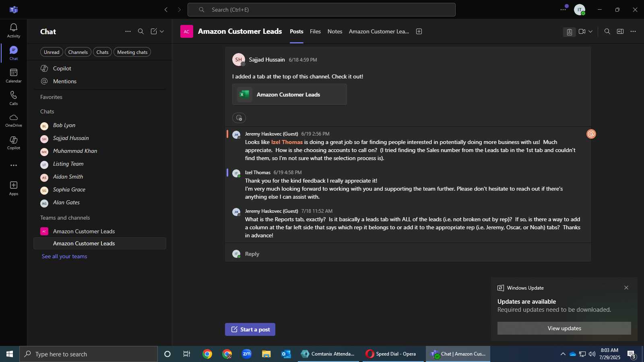The width and height of the screenshot is (644, 362).
Task: Start a new chat compose icon
Action: point(154,31)
